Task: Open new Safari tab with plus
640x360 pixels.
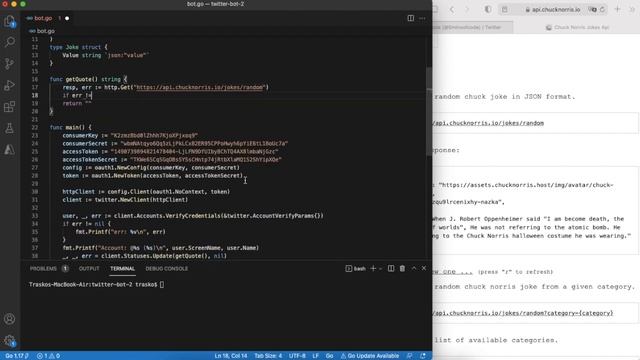Action: 617,9
